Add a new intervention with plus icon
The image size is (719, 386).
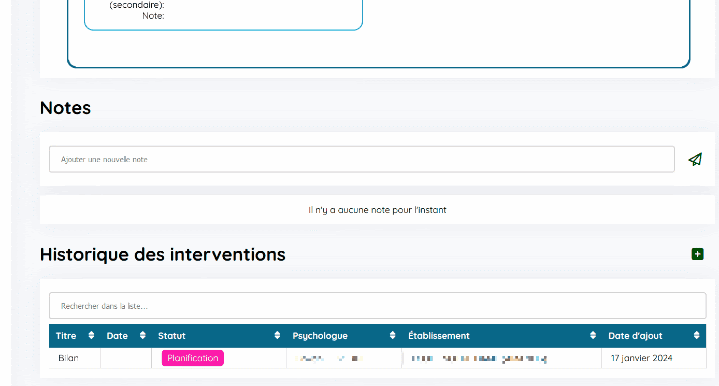pos(697,254)
